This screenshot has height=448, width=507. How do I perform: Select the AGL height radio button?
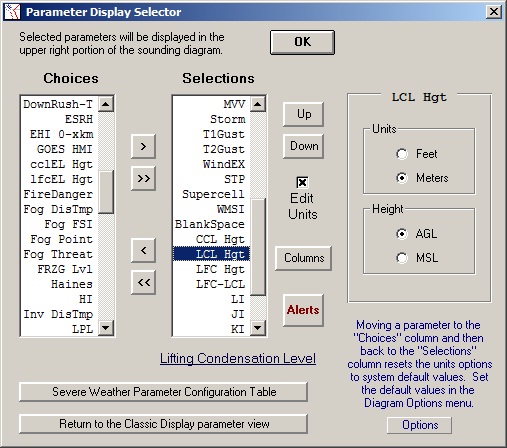click(402, 234)
